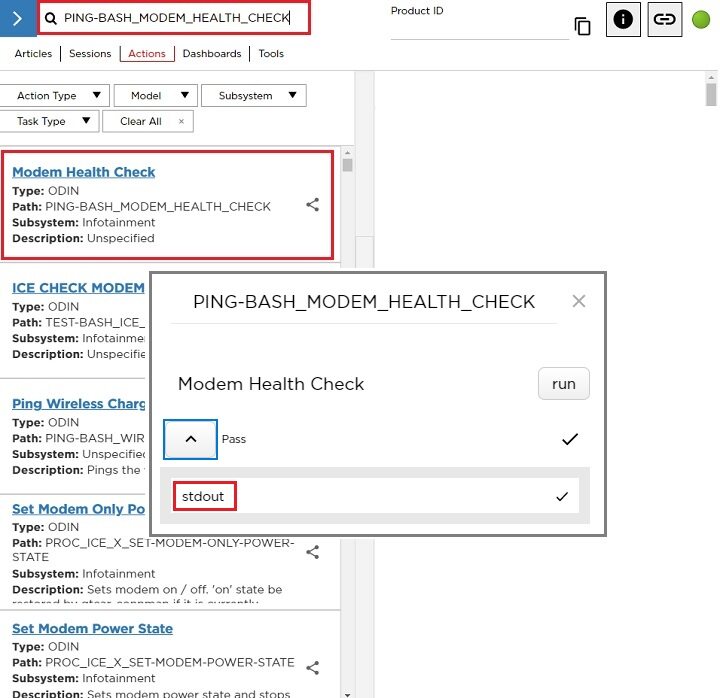Click the green status indicator

(701, 19)
